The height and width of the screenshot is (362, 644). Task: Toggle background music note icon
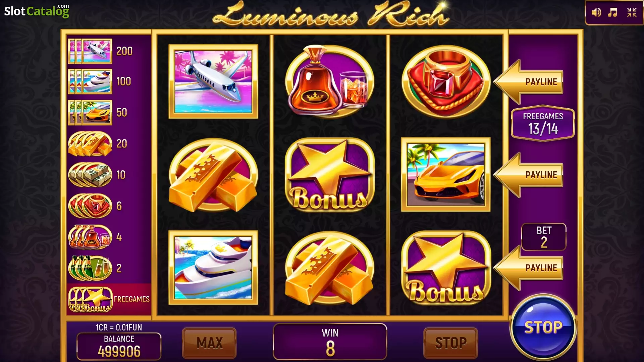612,13
